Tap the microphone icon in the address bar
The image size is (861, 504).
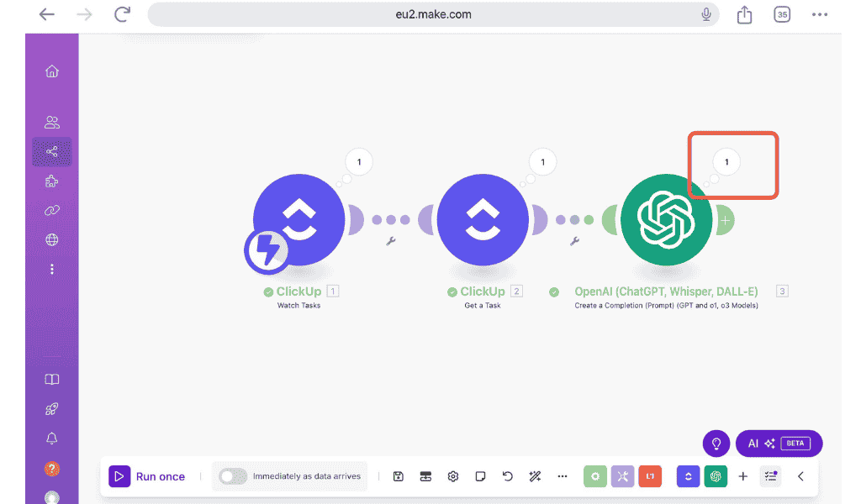coord(706,14)
